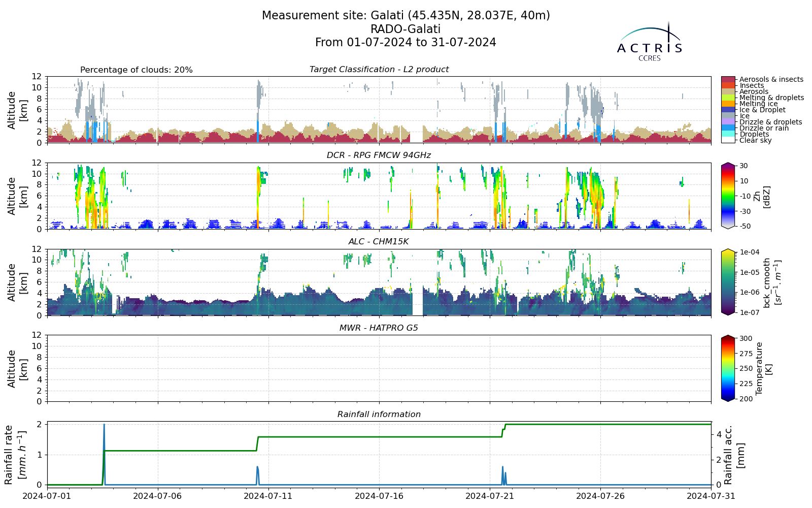The height and width of the screenshot is (508, 812).
Task: Click the Aerosols & insects legend swatch
Action: (728, 79)
